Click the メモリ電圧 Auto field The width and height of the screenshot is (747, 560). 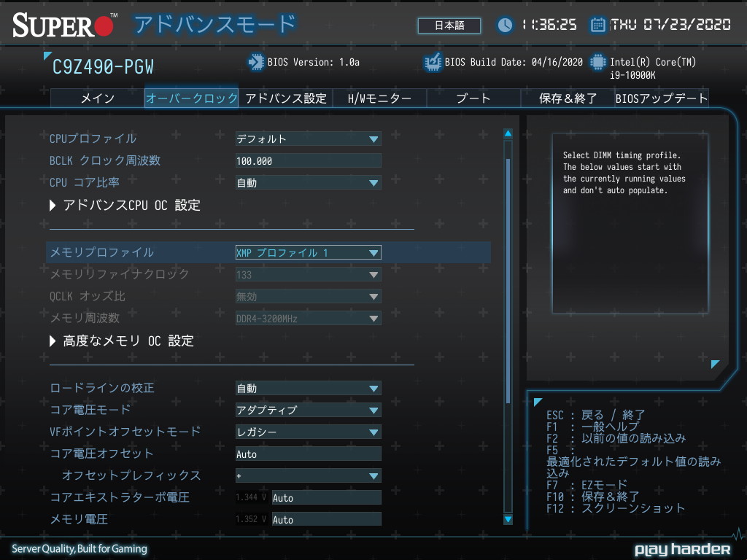point(326,519)
